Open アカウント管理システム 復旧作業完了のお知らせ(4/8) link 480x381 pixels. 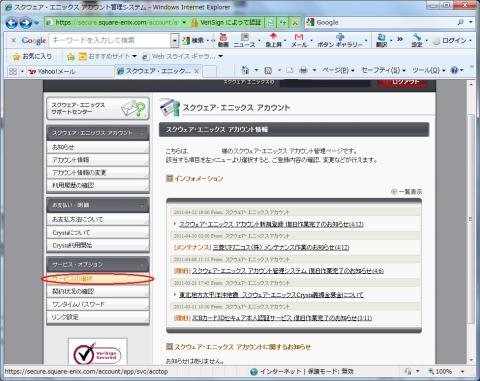coord(288,271)
